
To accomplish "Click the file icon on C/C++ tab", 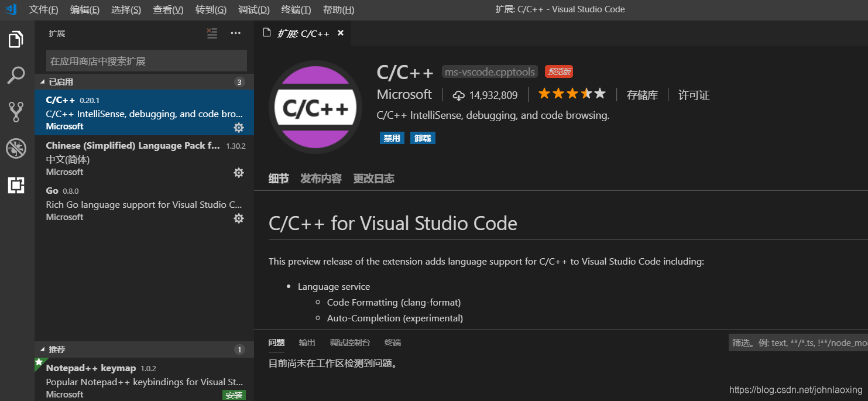I will (267, 33).
